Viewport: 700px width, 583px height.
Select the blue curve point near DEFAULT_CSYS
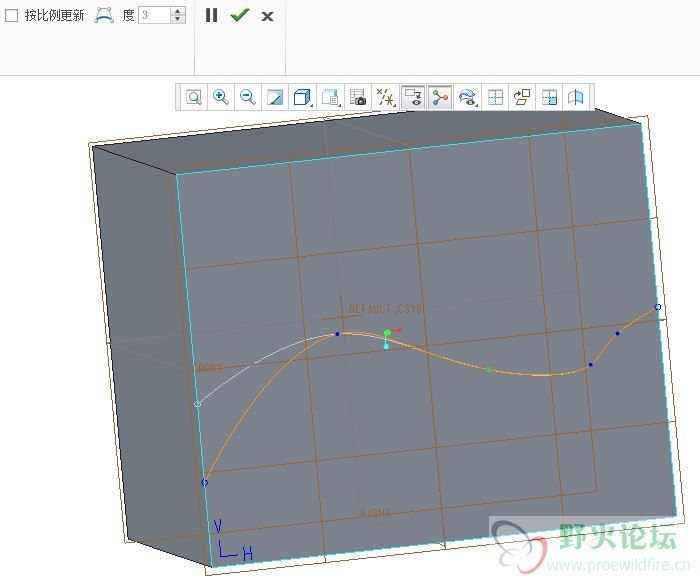pos(338,334)
